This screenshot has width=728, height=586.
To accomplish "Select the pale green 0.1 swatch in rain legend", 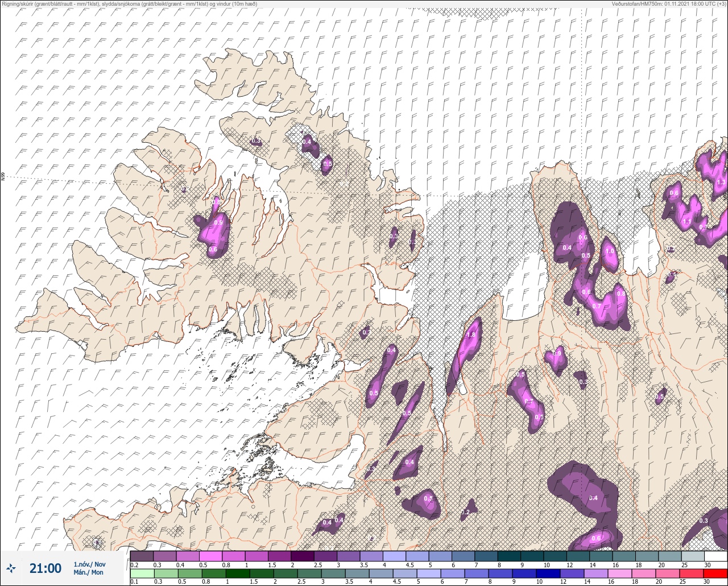I will pyautogui.click(x=142, y=573).
